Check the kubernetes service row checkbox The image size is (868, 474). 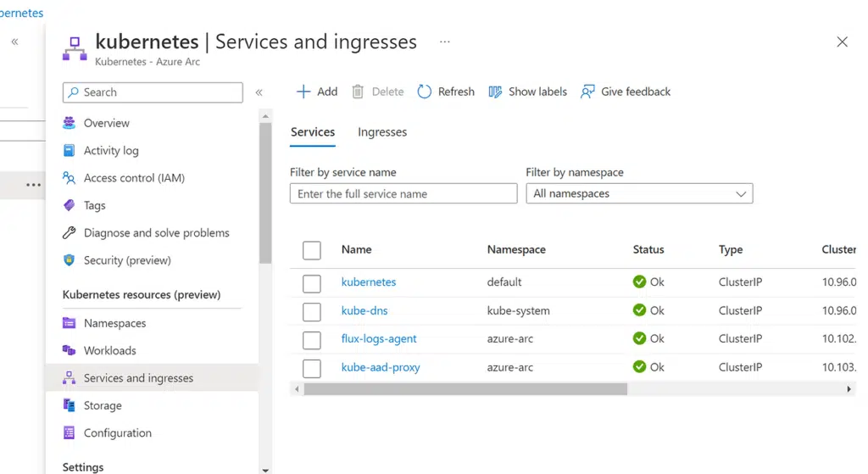[312, 283]
